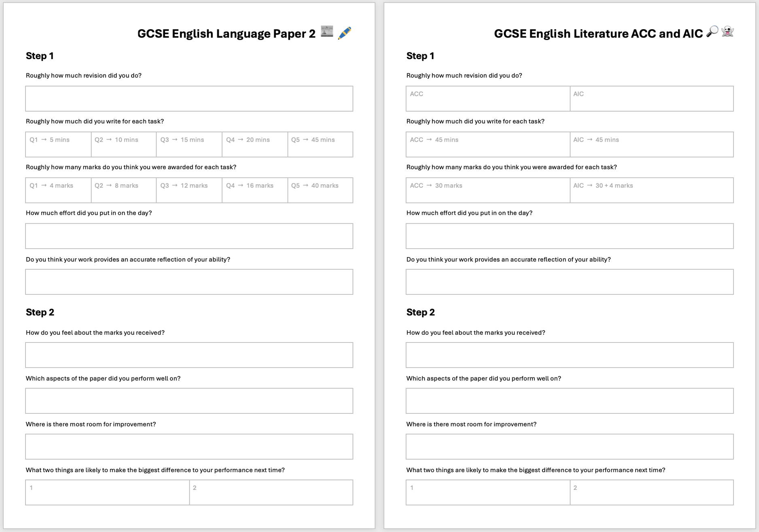Click the ACC revision input box
Image resolution: width=759 pixels, height=532 pixels.
pyautogui.click(x=487, y=98)
